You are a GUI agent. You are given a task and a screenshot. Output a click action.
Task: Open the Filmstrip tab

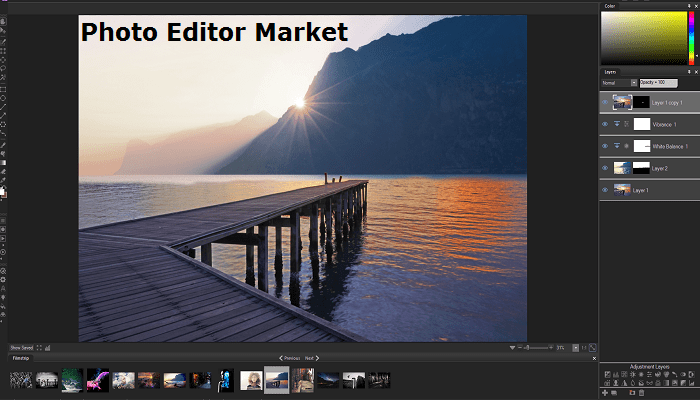[20, 357]
